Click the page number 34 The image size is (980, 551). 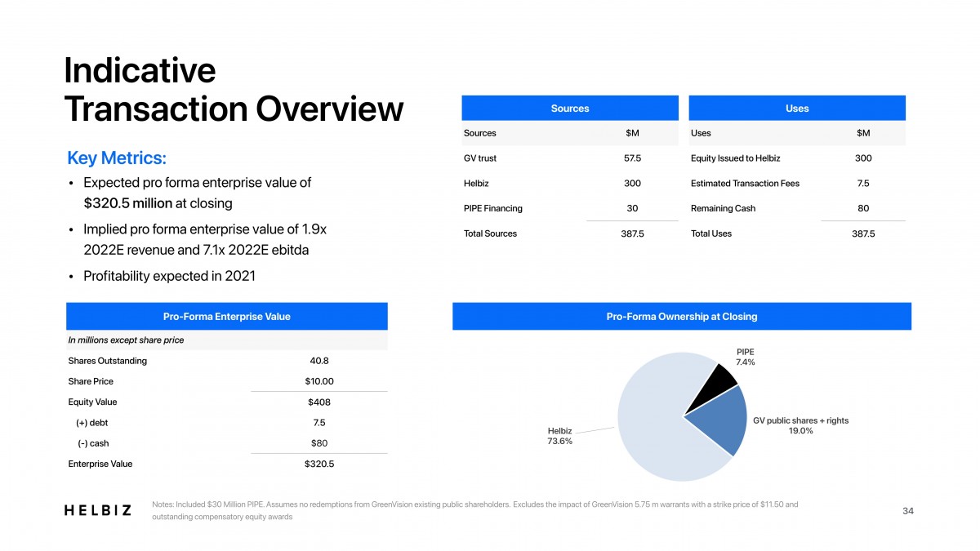907,511
